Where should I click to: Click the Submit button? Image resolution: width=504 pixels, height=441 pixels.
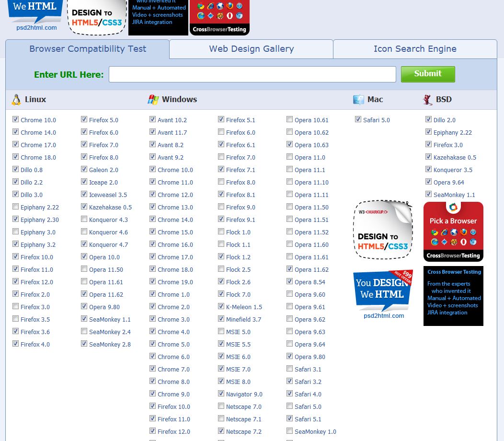tap(427, 74)
